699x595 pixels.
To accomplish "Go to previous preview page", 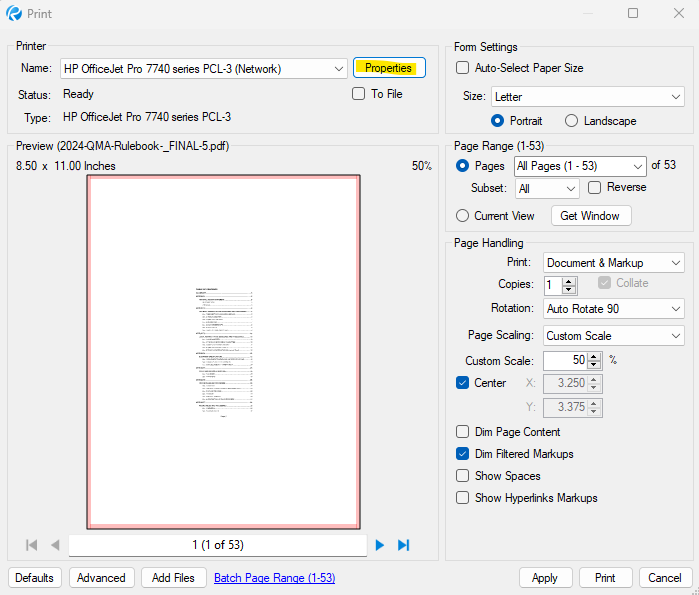I will pos(55,545).
